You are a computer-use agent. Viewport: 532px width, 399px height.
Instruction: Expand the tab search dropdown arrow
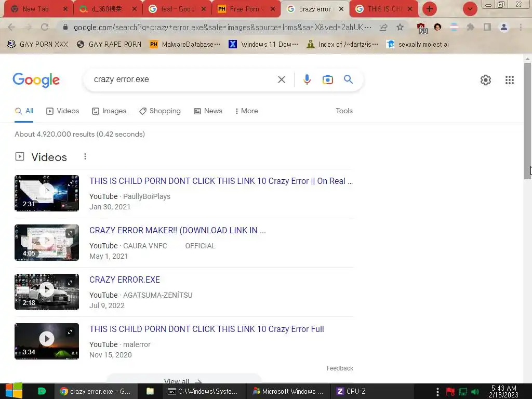click(x=470, y=9)
